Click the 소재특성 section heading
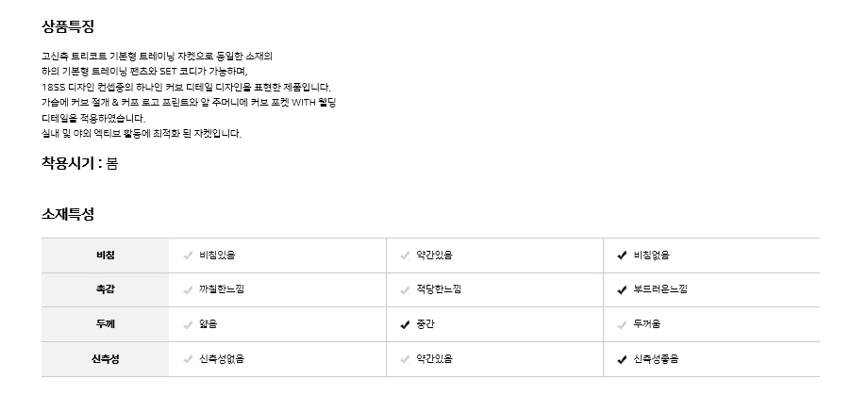The height and width of the screenshot is (396, 868). 68,214
